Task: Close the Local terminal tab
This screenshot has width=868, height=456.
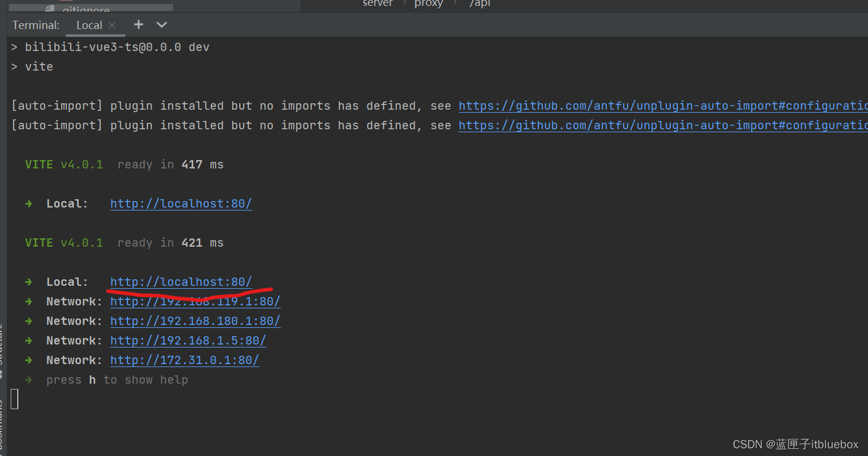Action: coord(112,25)
